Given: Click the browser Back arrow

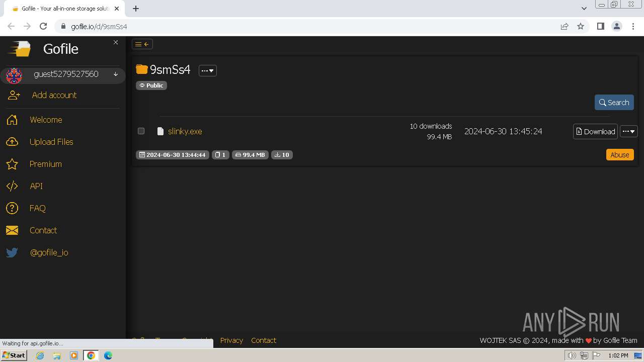Looking at the screenshot, I should pos(11,26).
